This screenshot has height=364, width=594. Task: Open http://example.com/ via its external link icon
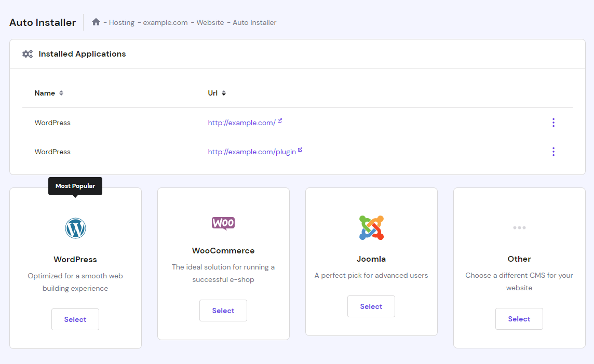point(280,120)
